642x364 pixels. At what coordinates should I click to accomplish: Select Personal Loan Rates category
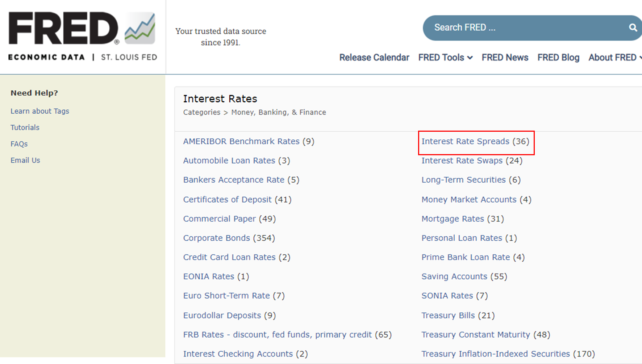(x=462, y=238)
